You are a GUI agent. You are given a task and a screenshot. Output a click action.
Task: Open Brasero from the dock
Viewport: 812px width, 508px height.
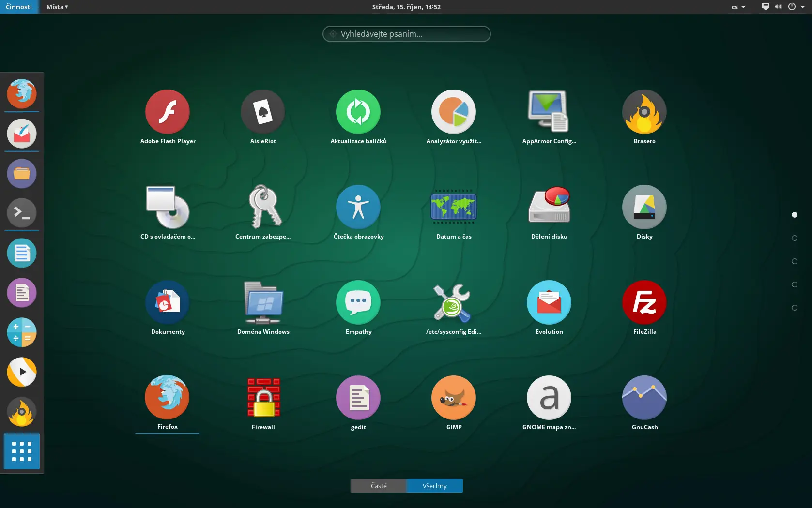[22, 412]
